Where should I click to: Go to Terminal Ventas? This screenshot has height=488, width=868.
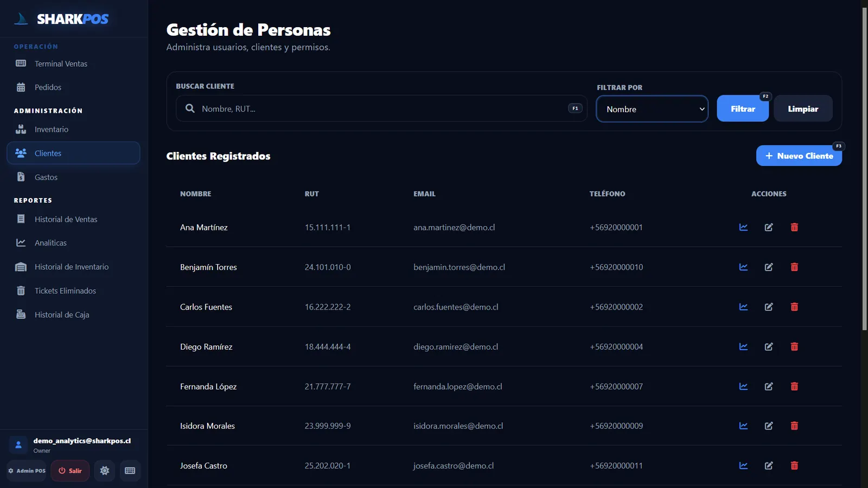pyautogui.click(x=73, y=64)
